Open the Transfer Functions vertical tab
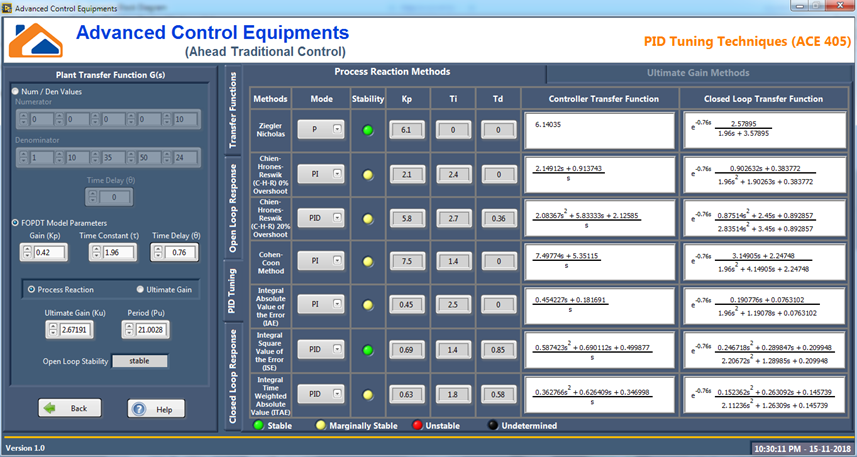 233,111
